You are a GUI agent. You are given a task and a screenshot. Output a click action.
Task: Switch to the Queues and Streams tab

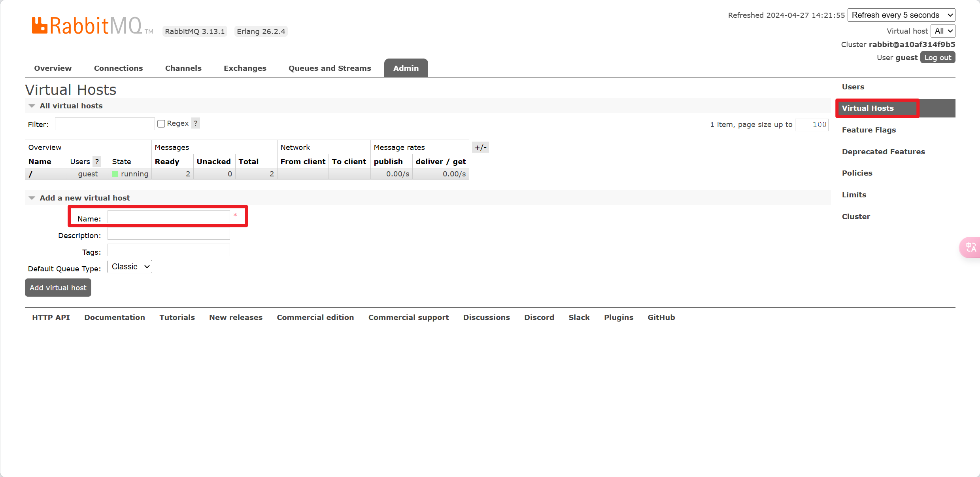tap(329, 68)
